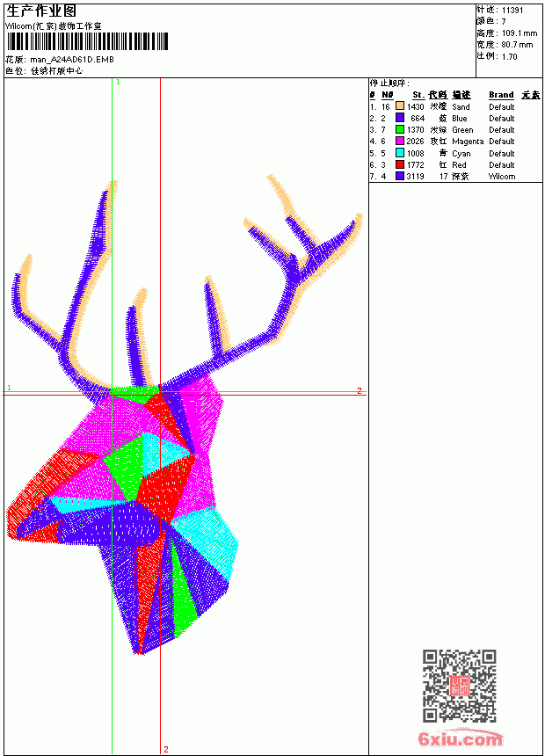
Task: Pick the Cyan thread color swatch
Action: click(x=400, y=153)
